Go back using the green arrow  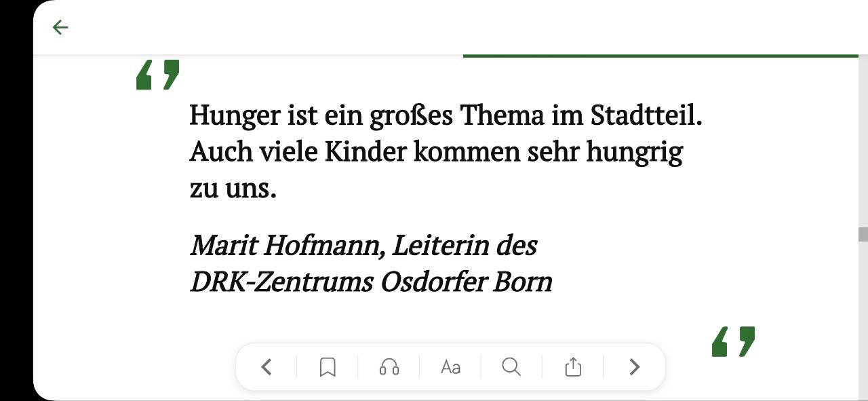(60, 27)
